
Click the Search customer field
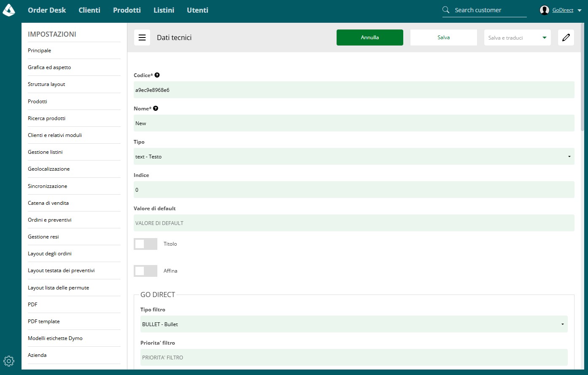click(x=490, y=10)
